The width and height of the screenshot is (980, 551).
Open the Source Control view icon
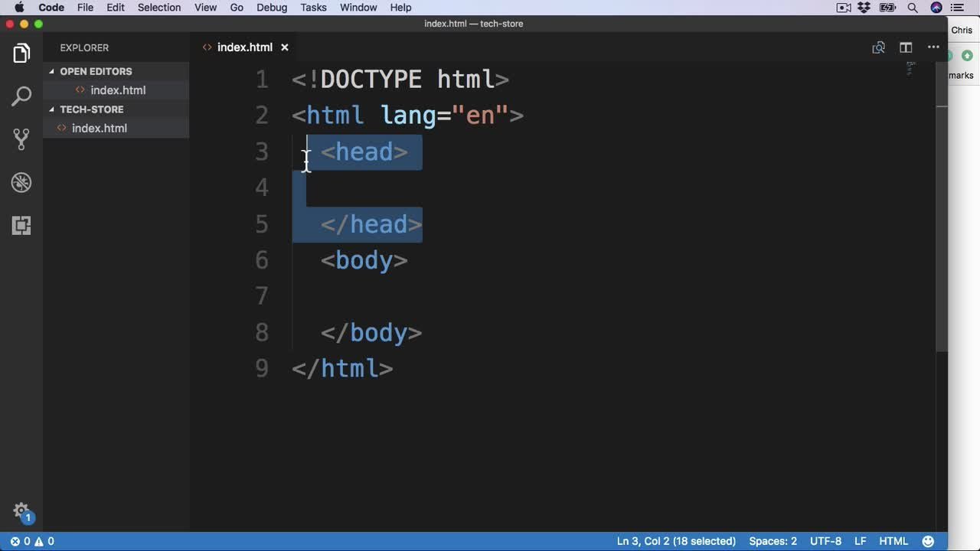click(x=21, y=139)
